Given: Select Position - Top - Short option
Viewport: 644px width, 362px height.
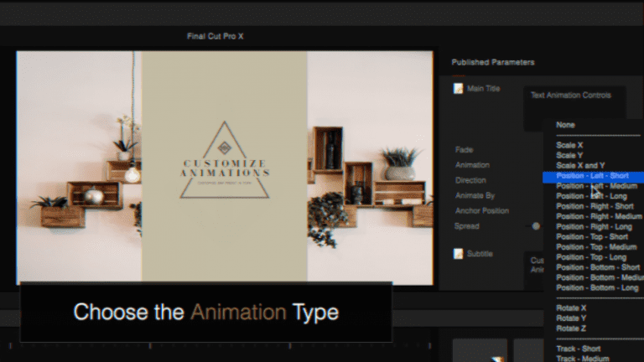Looking at the screenshot, I should tap(592, 237).
